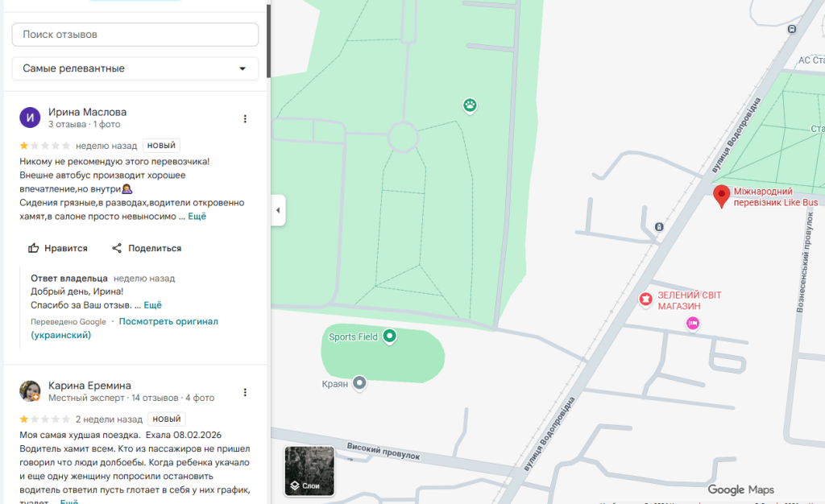The width and height of the screenshot is (825, 504).
Task: Click the one-star rating on Карина Еремина's review
Action: tap(44, 419)
